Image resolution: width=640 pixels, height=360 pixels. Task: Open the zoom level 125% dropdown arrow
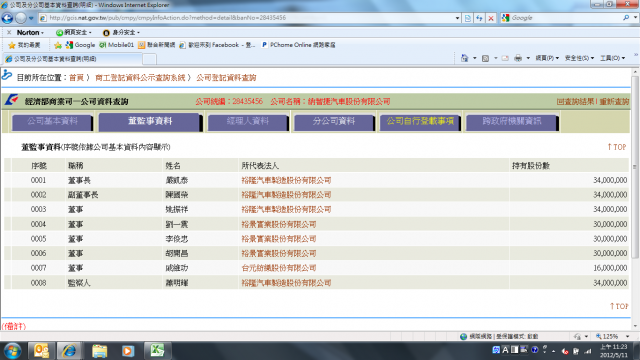[628, 336]
